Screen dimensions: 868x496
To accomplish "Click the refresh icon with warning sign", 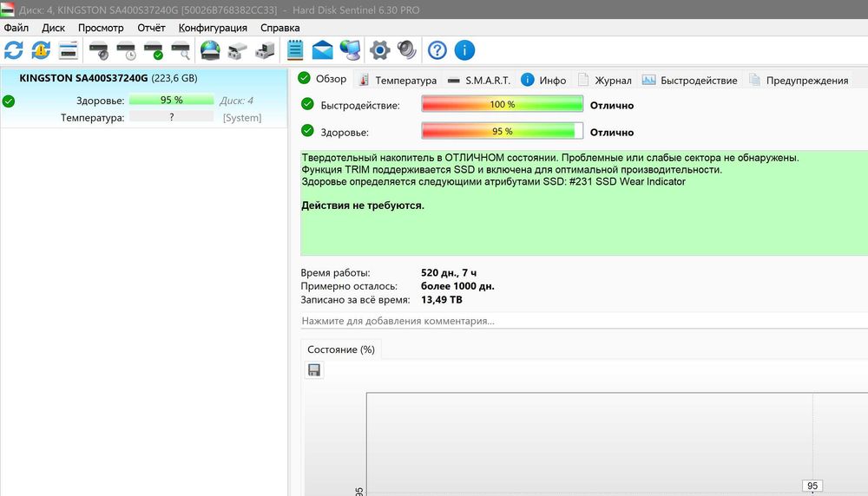I will [41, 50].
